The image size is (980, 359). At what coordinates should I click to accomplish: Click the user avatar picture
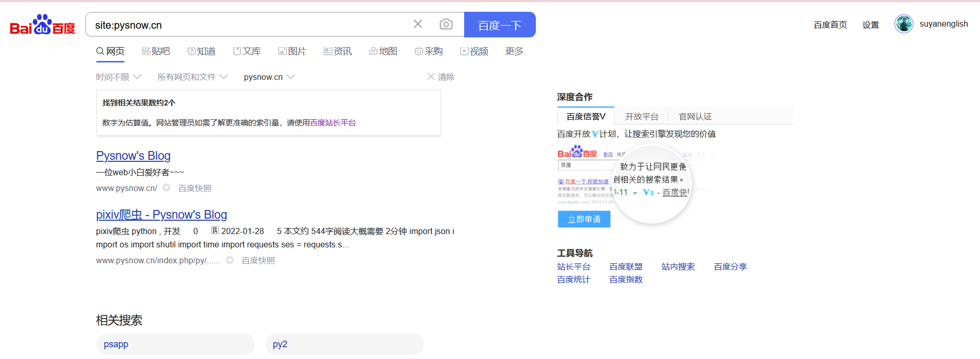tap(904, 24)
